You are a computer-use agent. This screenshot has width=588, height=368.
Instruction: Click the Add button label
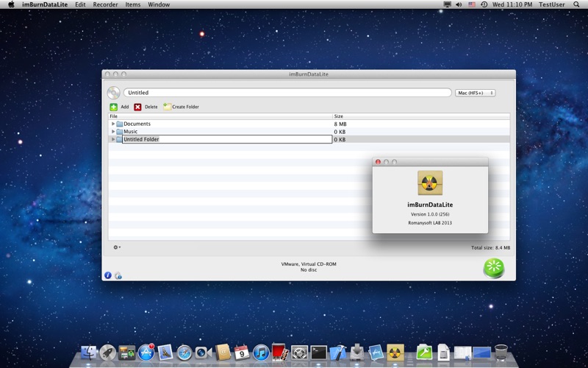click(x=124, y=107)
